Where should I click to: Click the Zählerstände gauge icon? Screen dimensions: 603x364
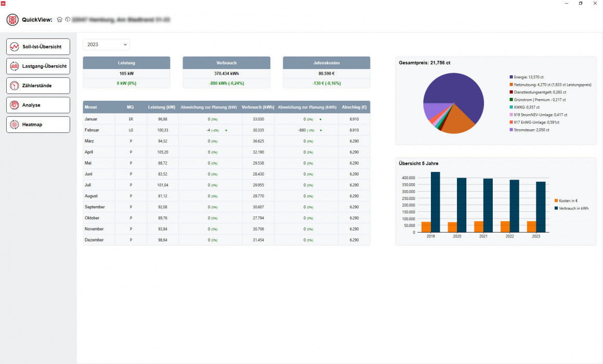(x=15, y=86)
